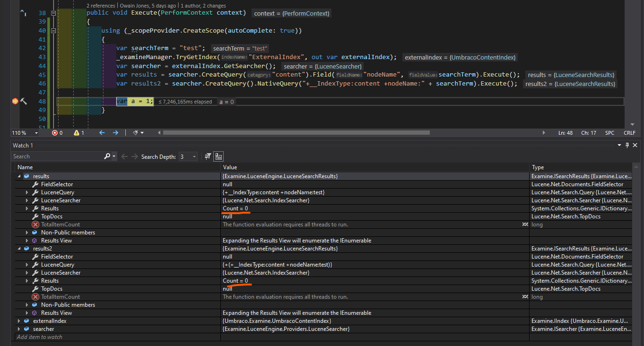
Task: Click value {+__IndexType:content +nodeName:test}
Action: [x=273, y=192]
